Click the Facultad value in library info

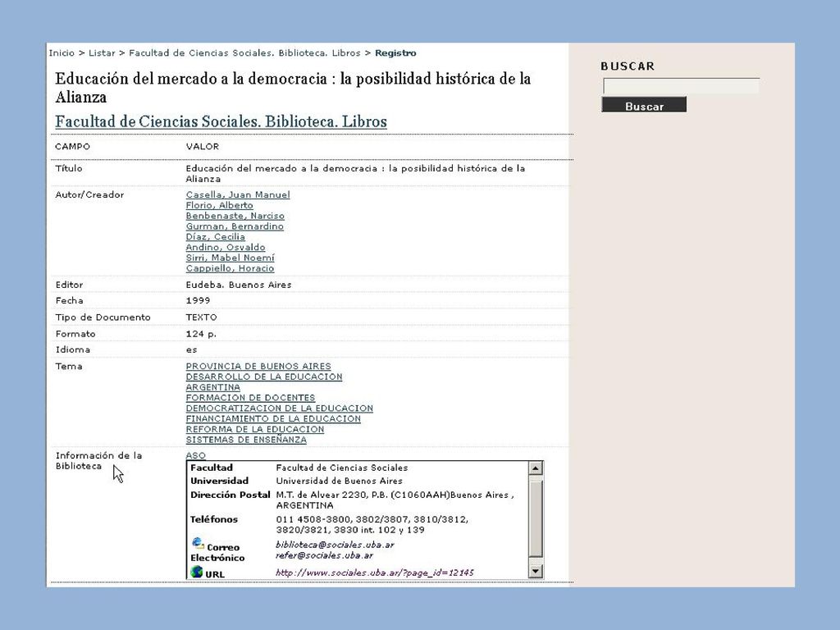342,468
